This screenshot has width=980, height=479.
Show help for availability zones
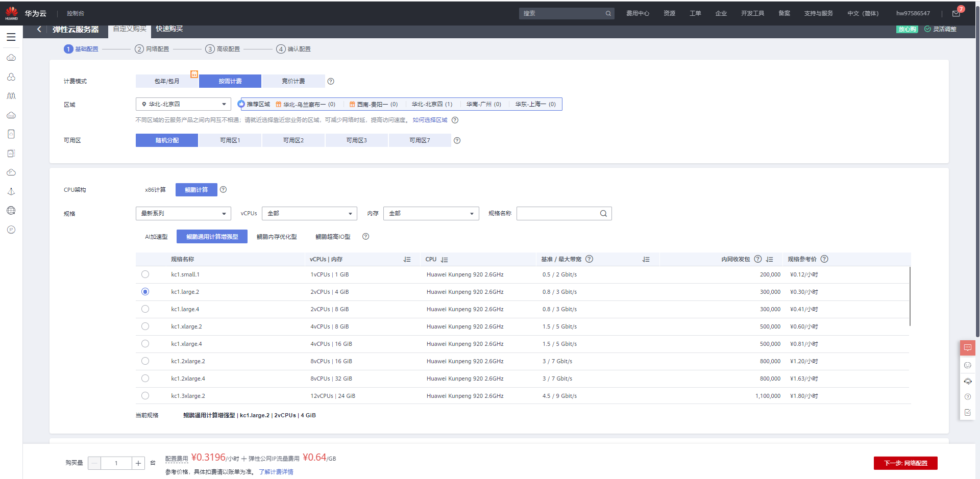pyautogui.click(x=457, y=140)
